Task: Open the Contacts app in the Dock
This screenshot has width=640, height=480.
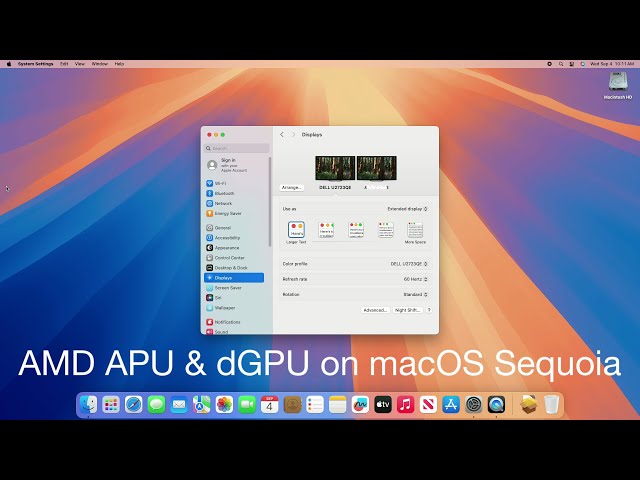Action: pos(292,404)
